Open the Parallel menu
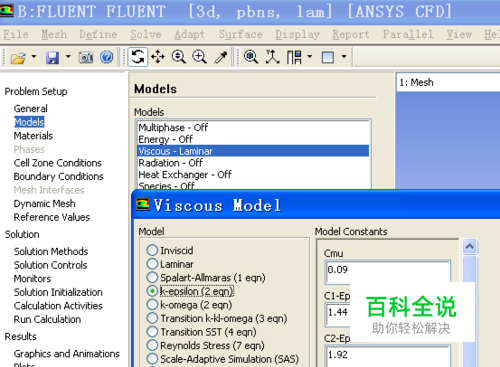Screen dimensions: 500x367 point(408,34)
